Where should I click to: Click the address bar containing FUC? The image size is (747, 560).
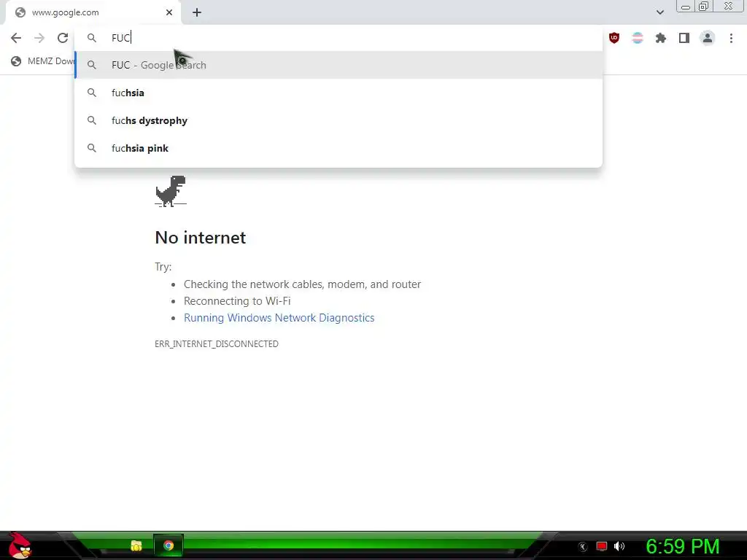[x=338, y=38]
